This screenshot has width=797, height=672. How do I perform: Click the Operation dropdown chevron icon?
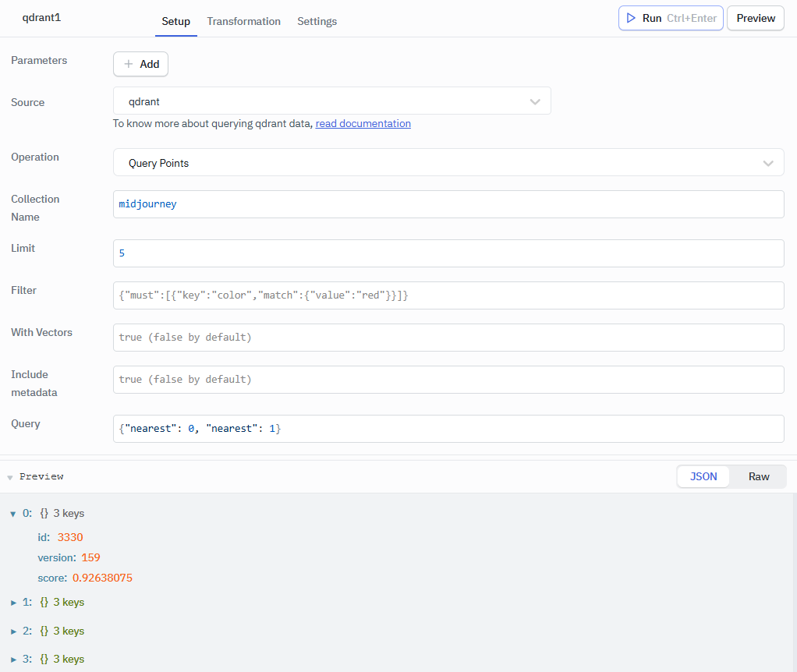click(768, 163)
